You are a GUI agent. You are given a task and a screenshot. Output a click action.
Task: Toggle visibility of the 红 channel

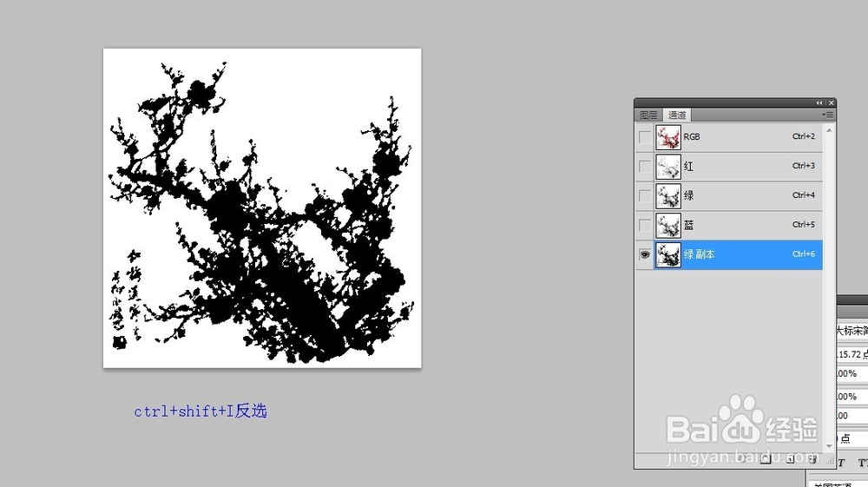(x=645, y=167)
